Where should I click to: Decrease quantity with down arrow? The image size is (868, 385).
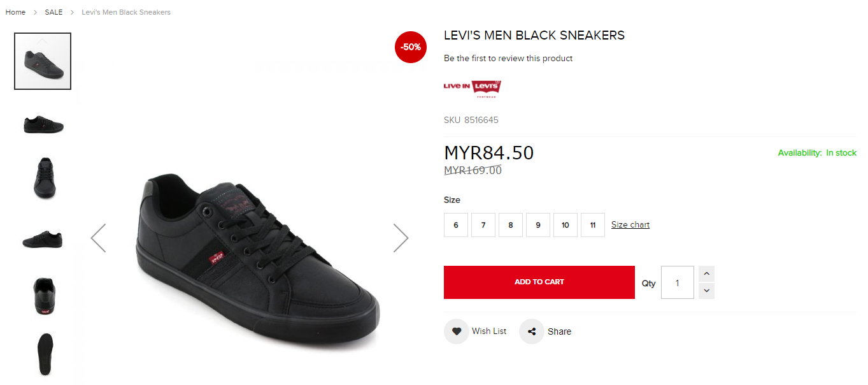tap(706, 291)
